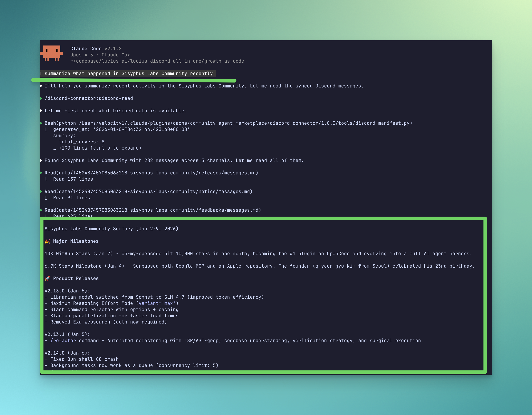Click the /discord-connector:discord-read command
532x415 pixels.
pyautogui.click(x=89, y=98)
